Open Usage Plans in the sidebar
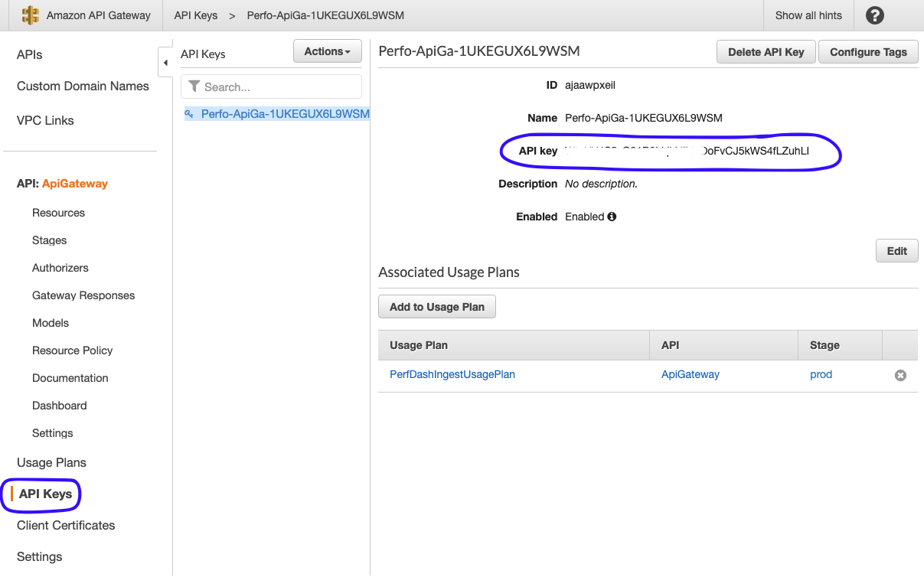 coord(51,463)
